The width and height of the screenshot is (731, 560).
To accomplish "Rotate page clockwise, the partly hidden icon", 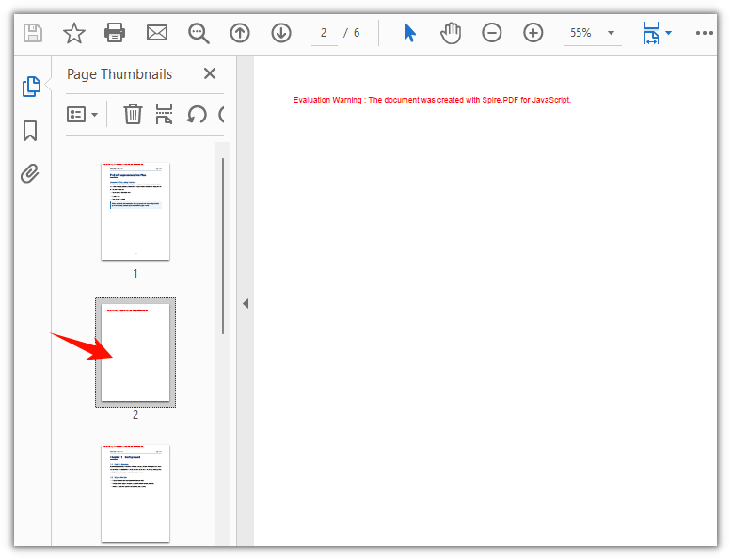I will tap(221, 114).
